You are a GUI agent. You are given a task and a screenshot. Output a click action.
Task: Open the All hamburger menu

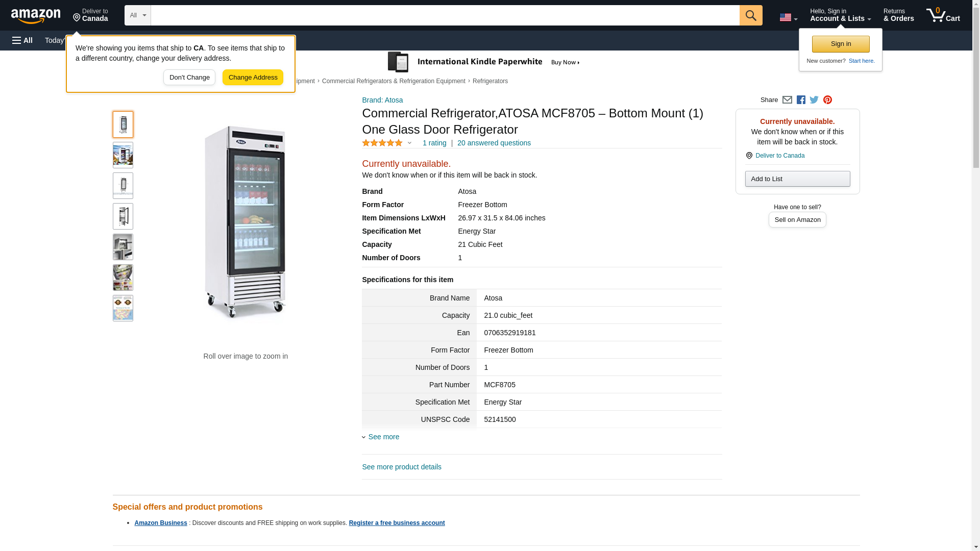[x=22, y=40]
